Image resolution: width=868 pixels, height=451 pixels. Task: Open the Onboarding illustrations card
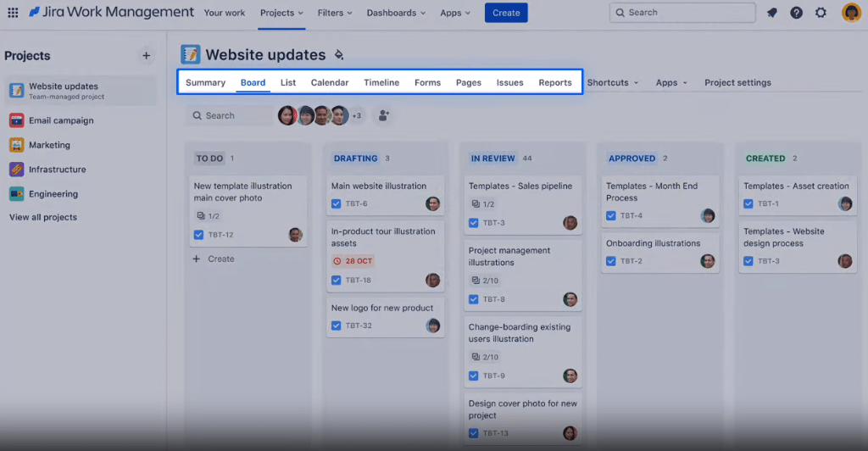pyautogui.click(x=659, y=253)
